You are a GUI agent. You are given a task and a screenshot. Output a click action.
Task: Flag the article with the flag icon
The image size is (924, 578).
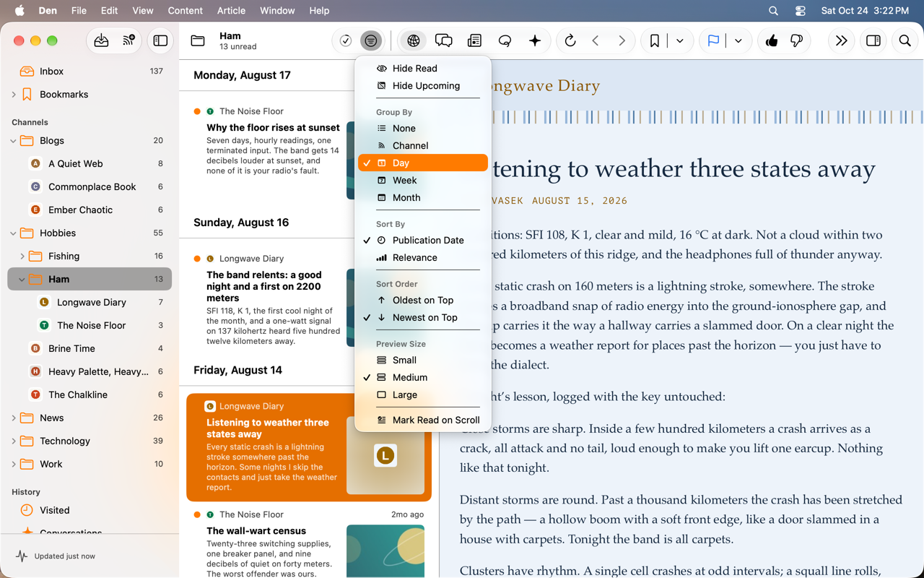click(x=713, y=41)
